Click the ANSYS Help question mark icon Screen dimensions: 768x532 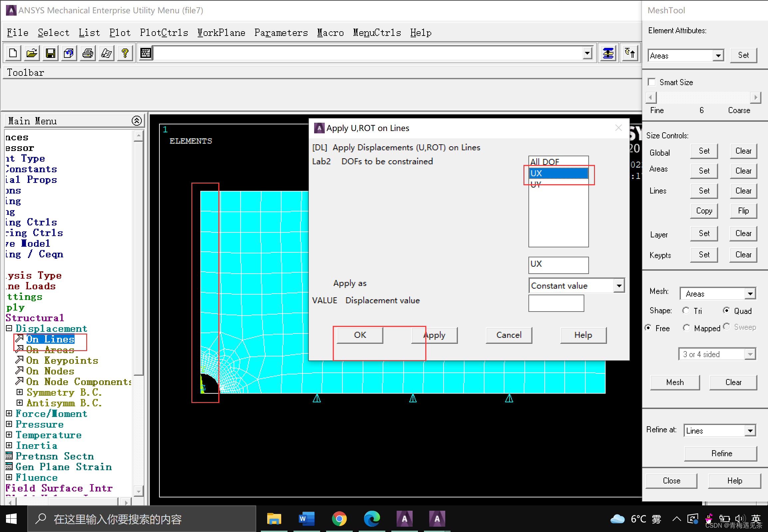click(x=125, y=53)
